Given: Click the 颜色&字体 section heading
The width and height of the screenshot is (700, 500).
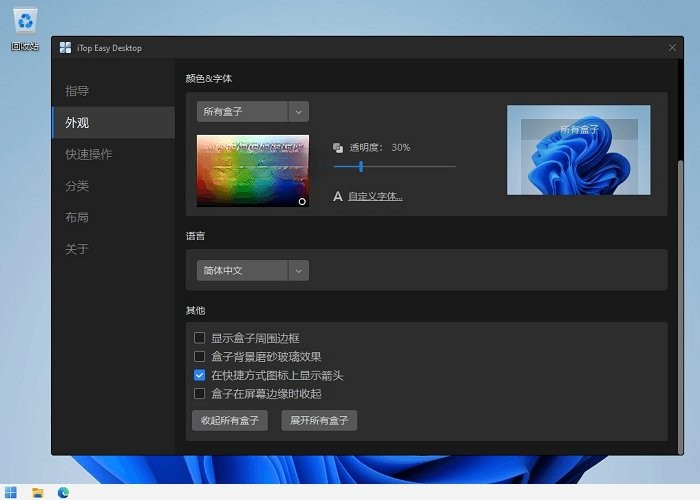Looking at the screenshot, I should pyautogui.click(x=209, y=79).
